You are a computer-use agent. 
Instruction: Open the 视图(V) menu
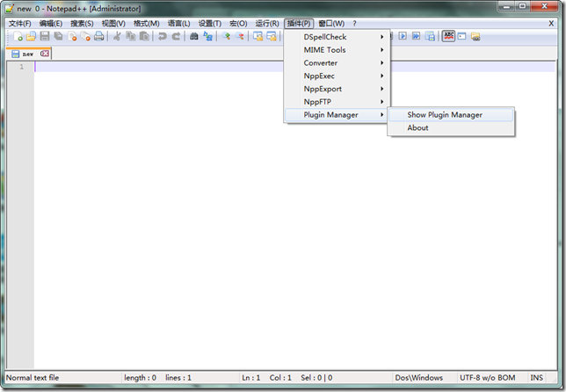pos(113,24)
